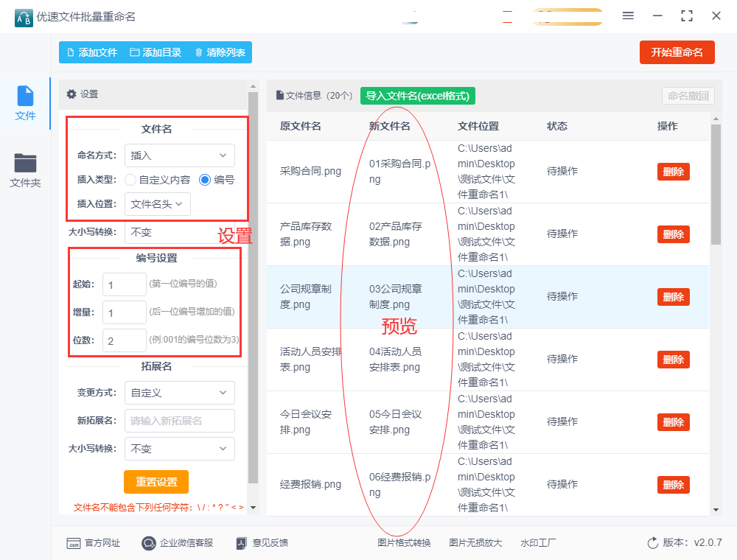The height and width of the screenshot is (560, 737).
Task: Click the 清除列表 trash button
Action: [x=220, y=52]
